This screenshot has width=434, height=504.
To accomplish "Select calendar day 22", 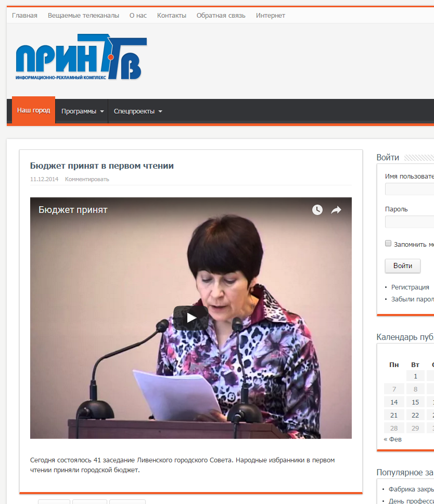I will (415, 415).
